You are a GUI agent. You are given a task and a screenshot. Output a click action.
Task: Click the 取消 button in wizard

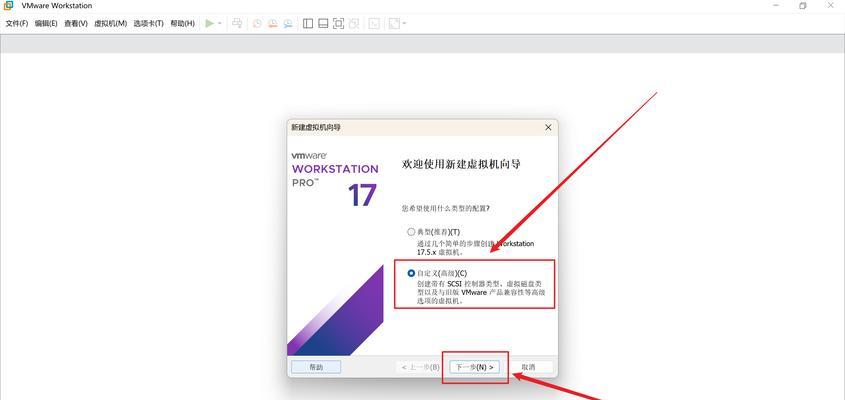[528, 367]
